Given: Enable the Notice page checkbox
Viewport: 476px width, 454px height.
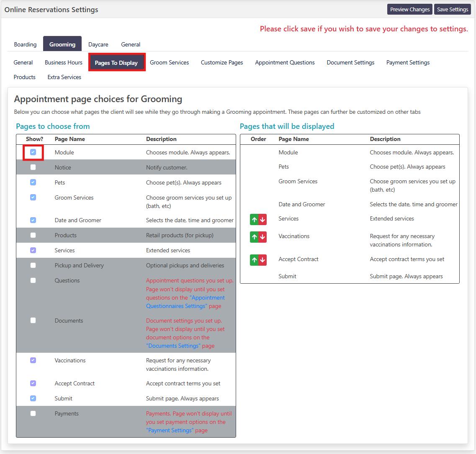Looking at the screenshot, I should click(x=33, y=167).
